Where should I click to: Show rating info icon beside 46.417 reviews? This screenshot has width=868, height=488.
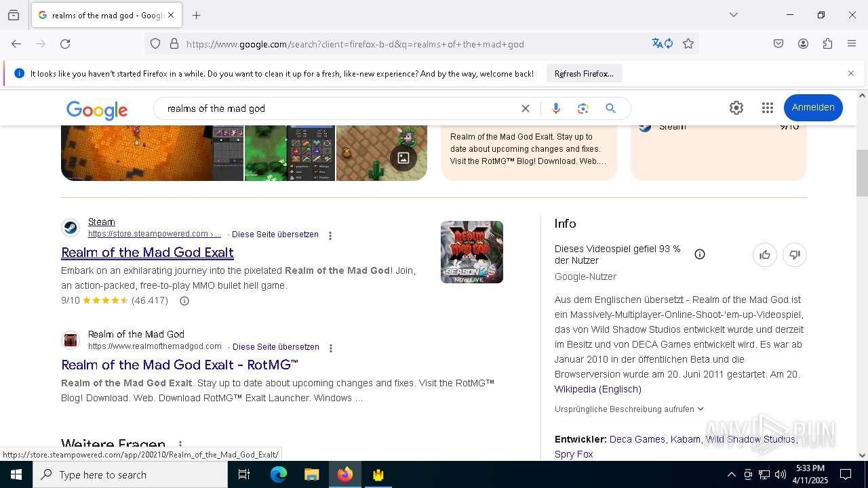(x=184, y=301)
